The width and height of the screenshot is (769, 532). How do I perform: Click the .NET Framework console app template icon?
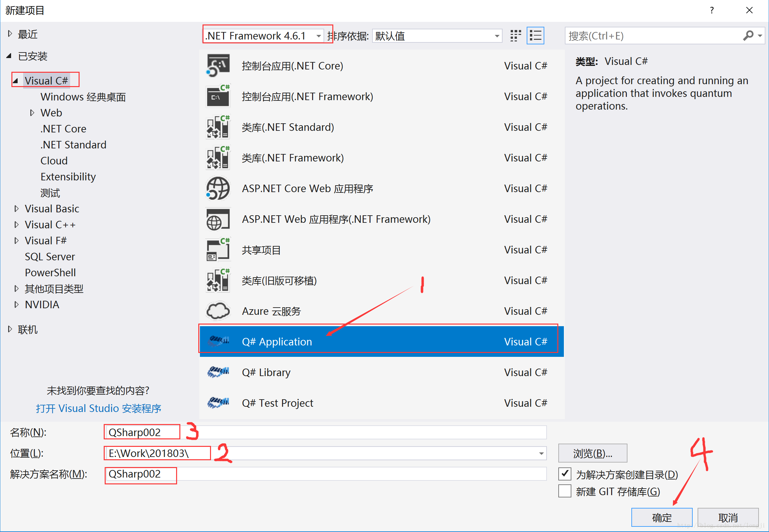click(218, 96)
